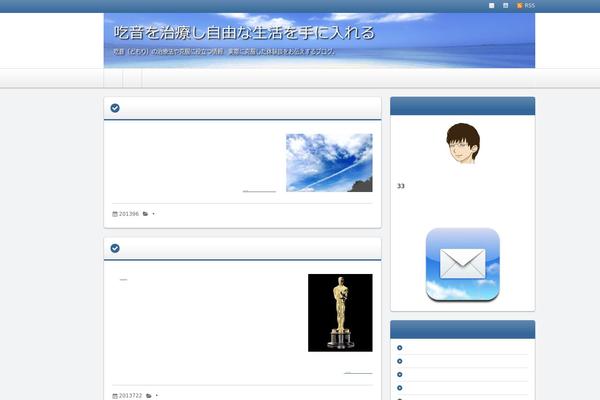Click the checkmark icon of the second post
This screenshot has width=600, height=400.
click(115, 248)
